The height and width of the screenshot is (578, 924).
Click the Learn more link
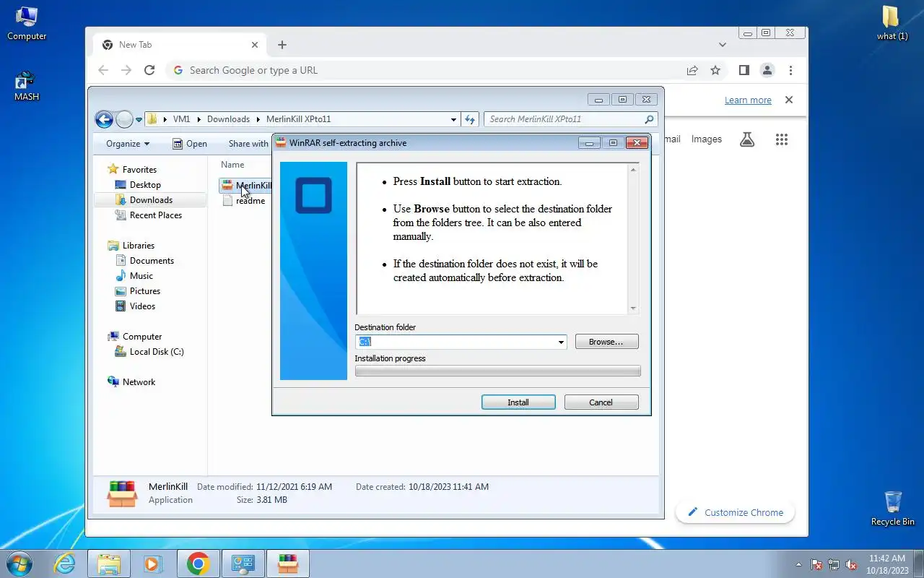pos(748,100)
